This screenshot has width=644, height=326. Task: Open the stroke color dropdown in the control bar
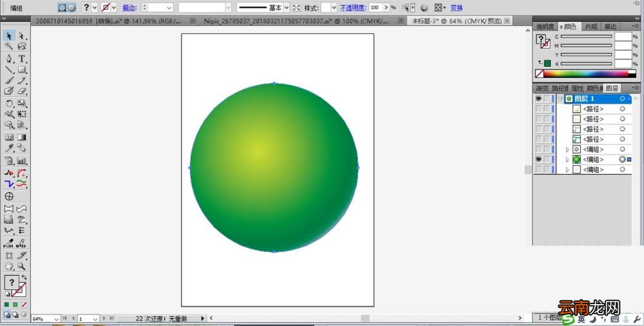point(114,7)
